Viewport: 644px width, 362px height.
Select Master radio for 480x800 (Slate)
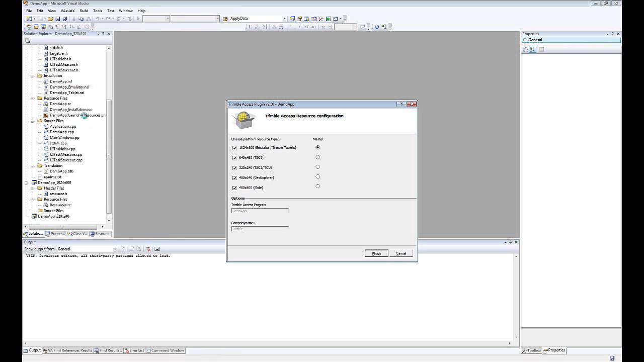[317, 186]
